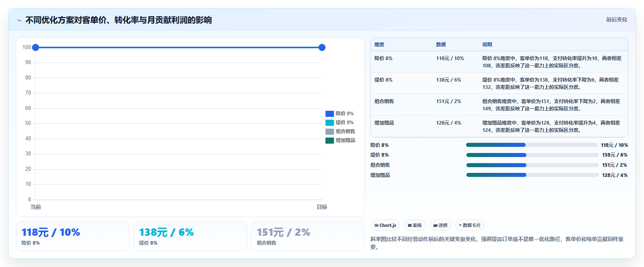Viewport: 644px width, 267px height.
Task: Click the 增加赠品 legend label in chart
Action: click(346, 140)
